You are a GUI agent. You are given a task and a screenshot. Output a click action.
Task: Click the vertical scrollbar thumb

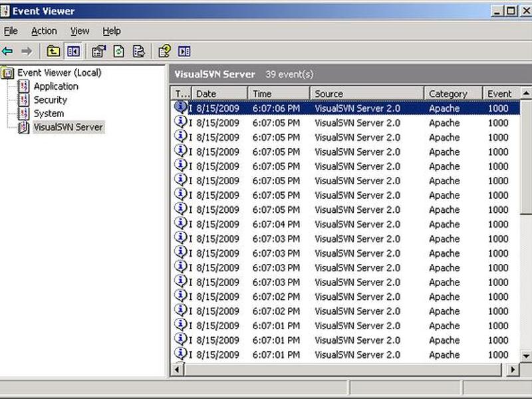tap(526, 157)
